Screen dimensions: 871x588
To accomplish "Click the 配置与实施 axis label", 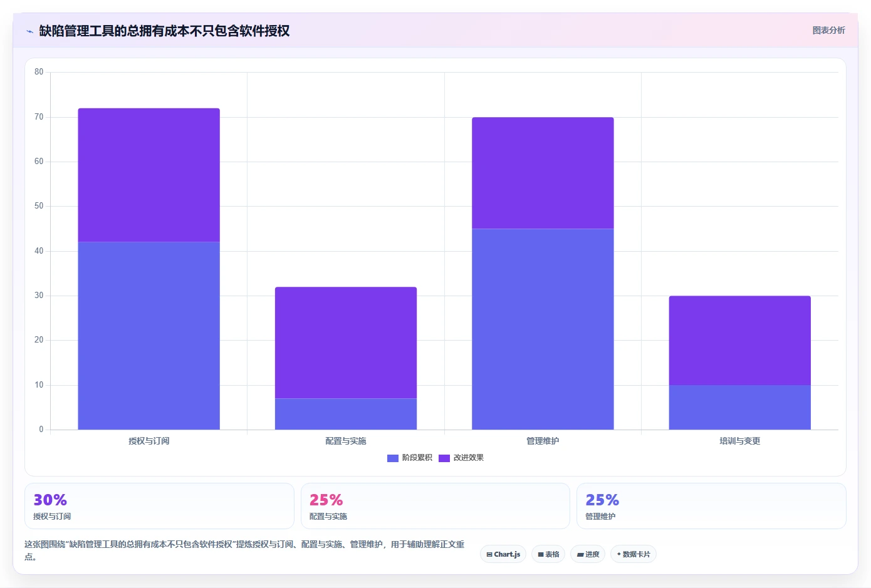I will coord(346,441).
